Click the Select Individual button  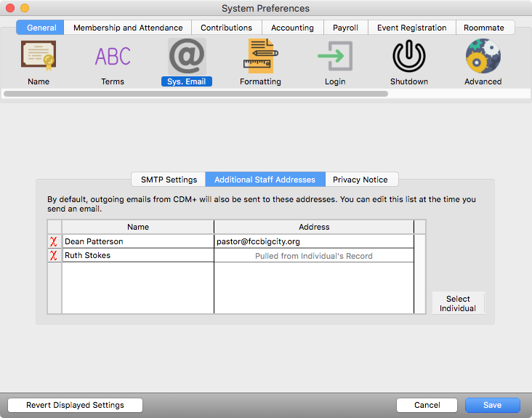pos(458,303)
